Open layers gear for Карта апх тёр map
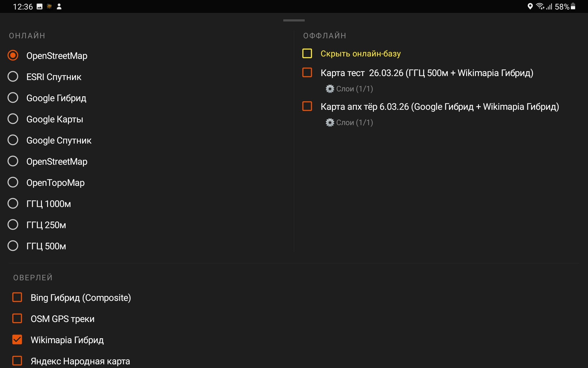The image size is (588, 368). [x=330, y=123]
